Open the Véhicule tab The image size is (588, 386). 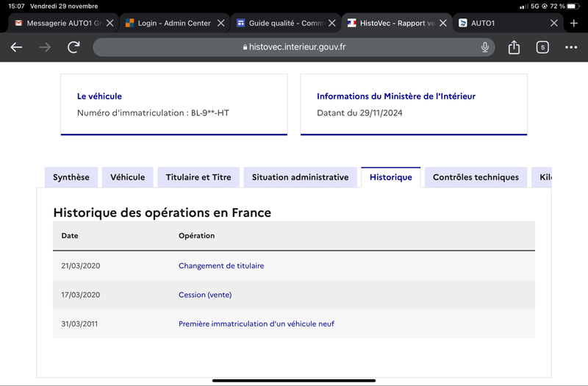pyautogui.click(x=127, y=177)
